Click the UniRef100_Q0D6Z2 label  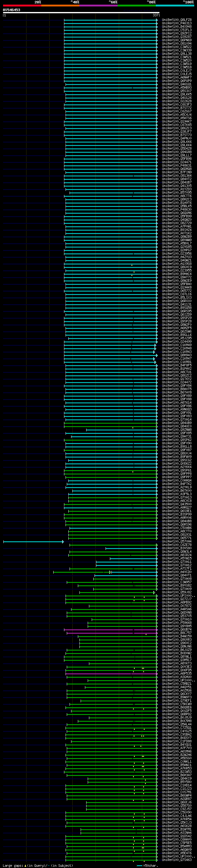177,464
